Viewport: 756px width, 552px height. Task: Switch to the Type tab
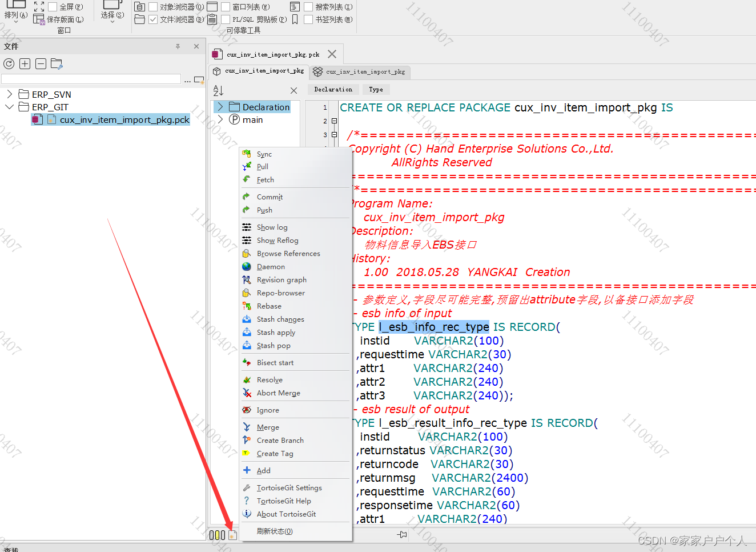pos(376,89)
